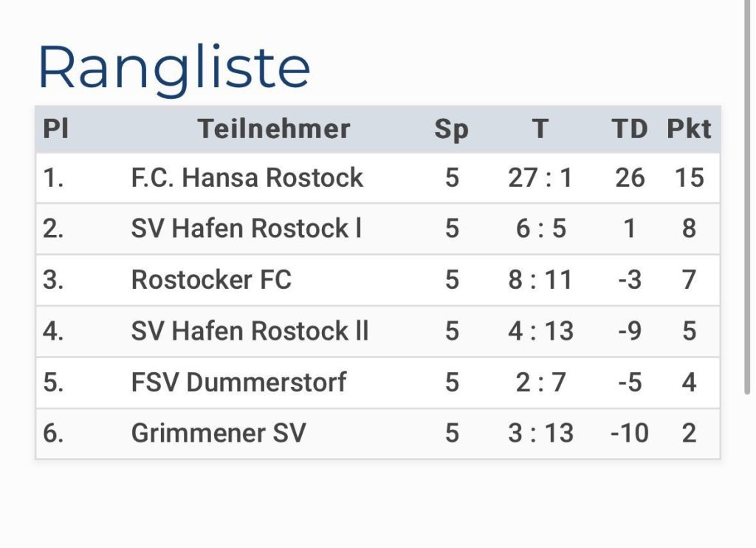Image resolution: width=756 pixels, height=548 pixels.
Task: Click the Sp column header
Action: [x=451, y=130]
